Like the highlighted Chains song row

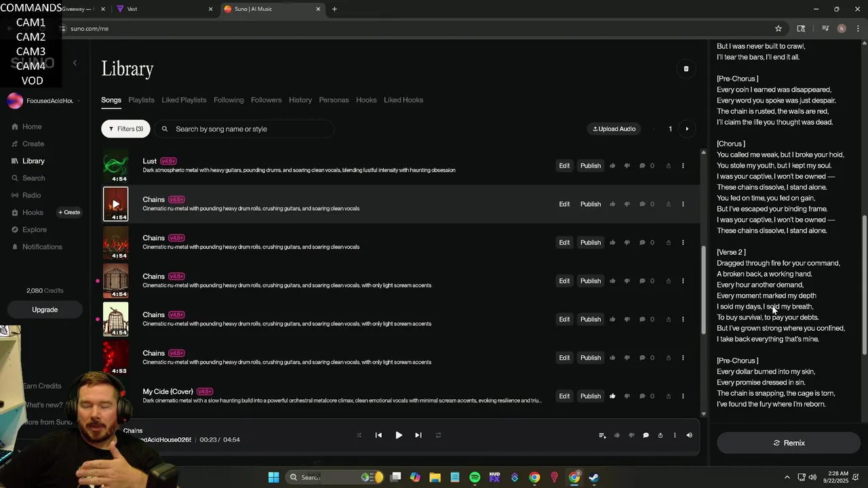612,204
